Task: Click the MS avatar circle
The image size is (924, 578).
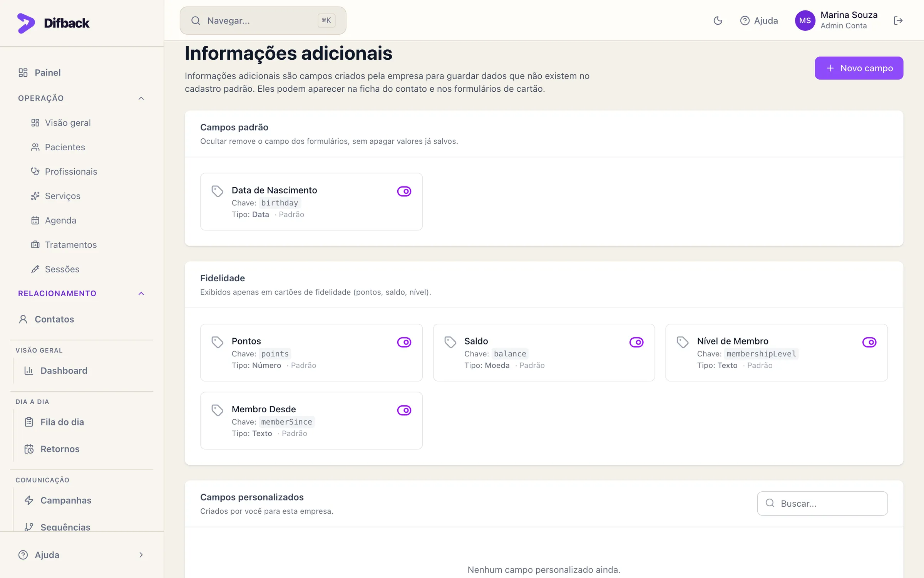Action: tap(805, 21)
